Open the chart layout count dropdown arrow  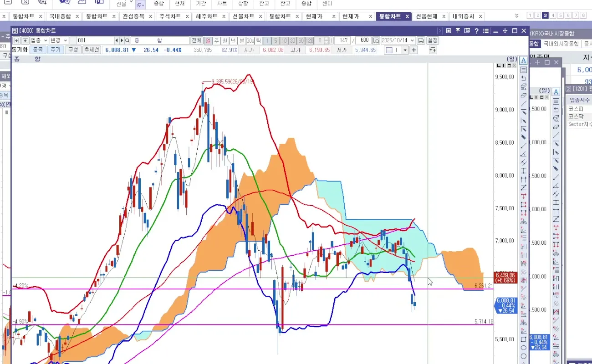[405, 50]
